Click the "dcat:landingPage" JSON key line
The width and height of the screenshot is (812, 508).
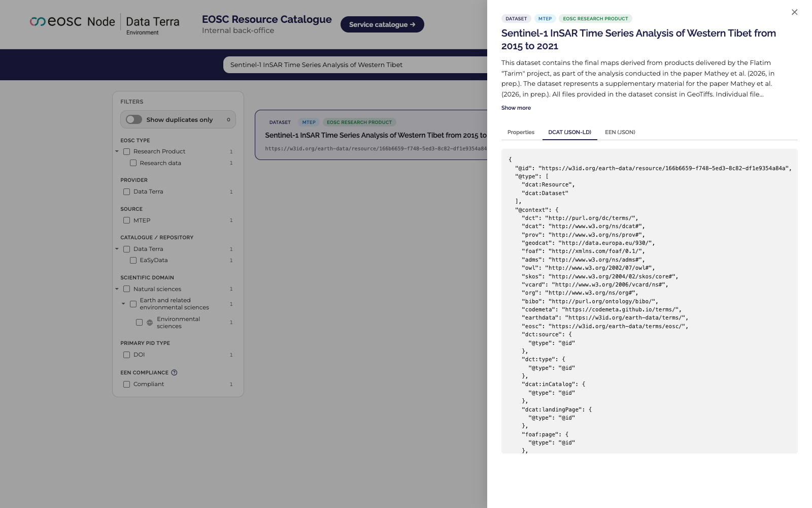(x=557, y=409)
